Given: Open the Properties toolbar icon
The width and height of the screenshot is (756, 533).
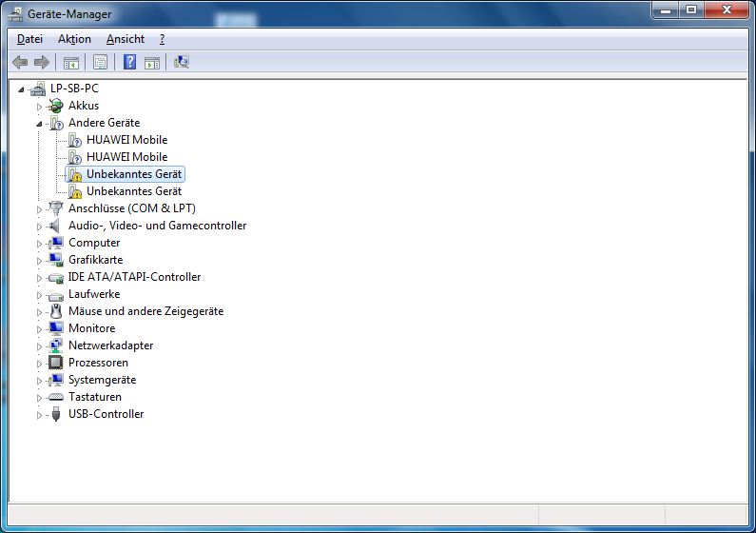Looking at the screenshot, I should 100,62.
